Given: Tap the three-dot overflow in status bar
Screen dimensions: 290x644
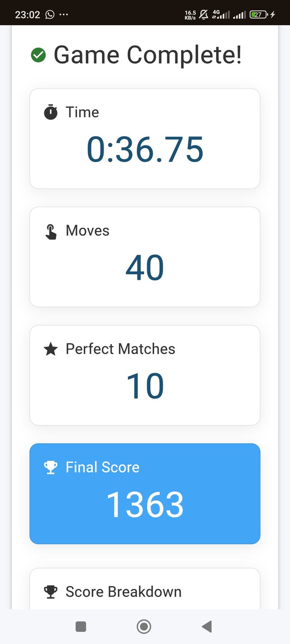Looking at the screenshot, I should click(64, 14).
